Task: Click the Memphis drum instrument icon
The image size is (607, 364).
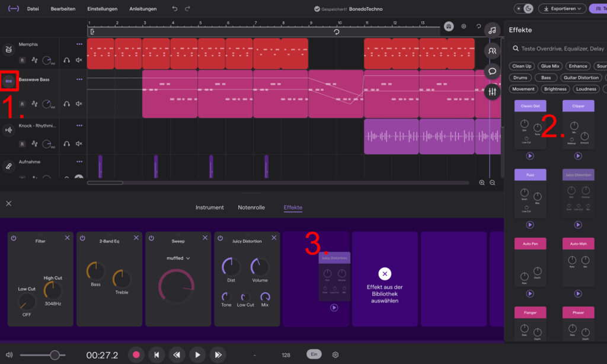Action: (8, 49)
